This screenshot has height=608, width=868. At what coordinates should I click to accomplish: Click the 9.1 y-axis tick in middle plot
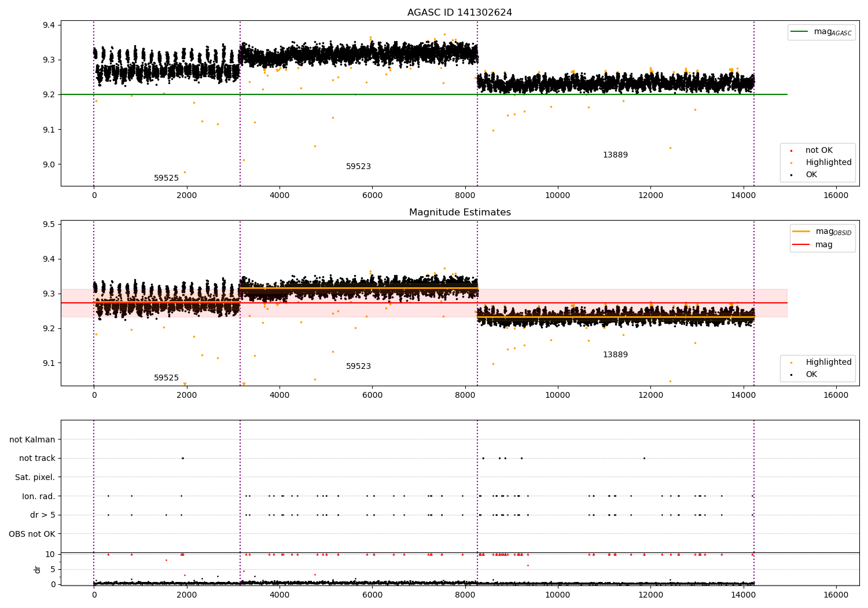click(x=49, y=364)
